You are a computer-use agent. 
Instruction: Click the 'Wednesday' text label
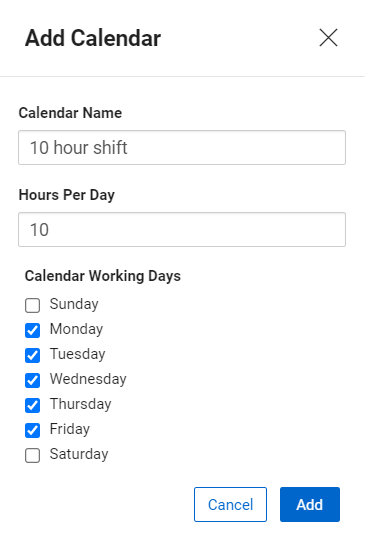[x=88, y=379]
